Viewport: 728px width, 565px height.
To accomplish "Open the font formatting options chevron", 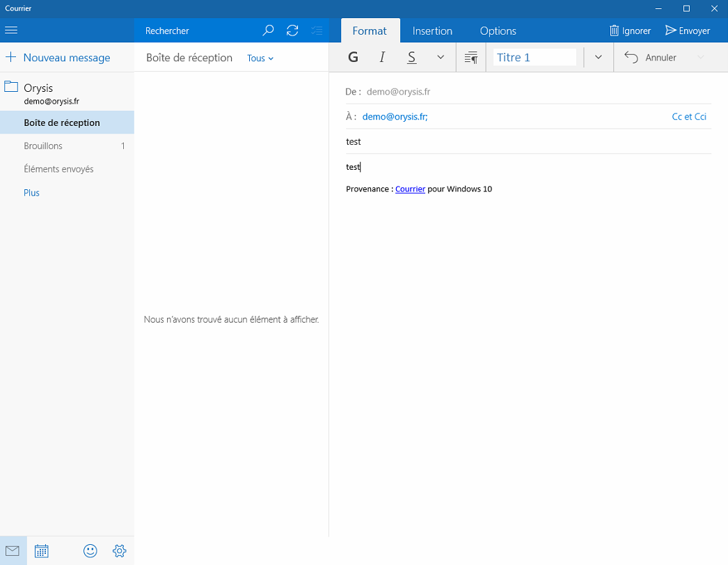I will (440, 57).
